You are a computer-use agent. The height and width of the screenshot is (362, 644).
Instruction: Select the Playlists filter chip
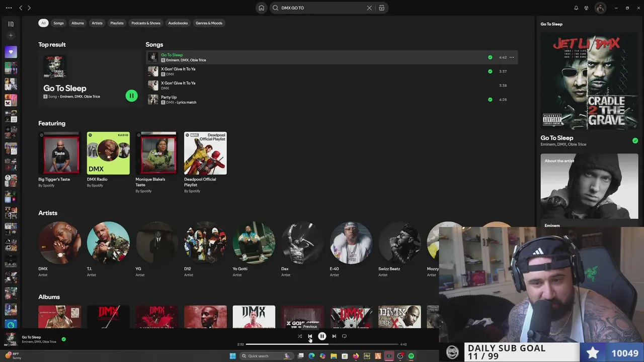[x=117, y=23]
